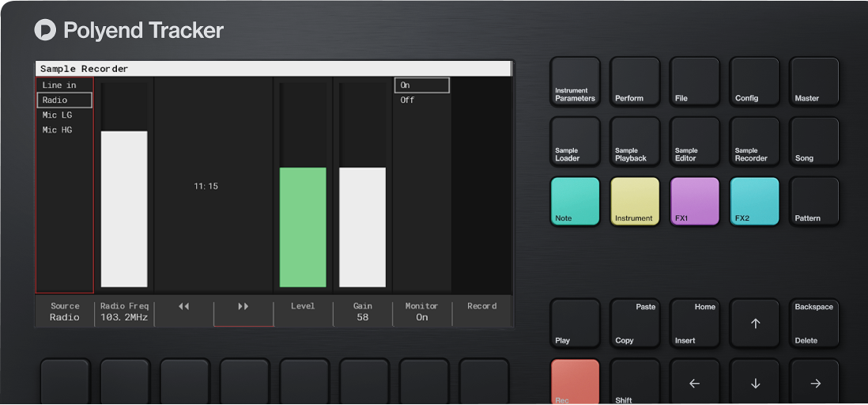Open the Sample Recorder pad

click(x=754, y=142)
